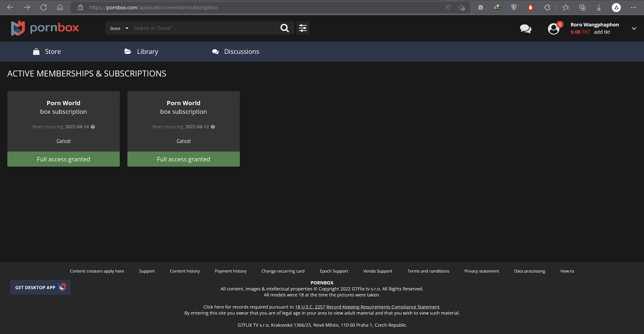Open browser settings ellipsis menu

click(633, 7)
